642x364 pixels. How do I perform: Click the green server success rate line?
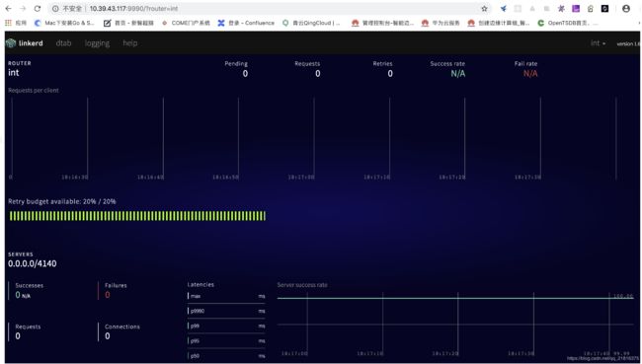pyautogui.click(x=455, y=298)
